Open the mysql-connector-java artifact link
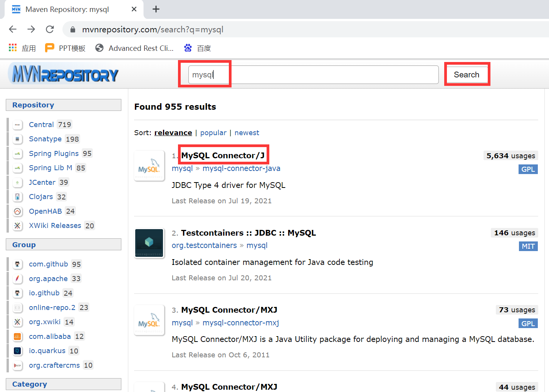The height and width of the screenshot is (392, 549). (x=242, y=169)
